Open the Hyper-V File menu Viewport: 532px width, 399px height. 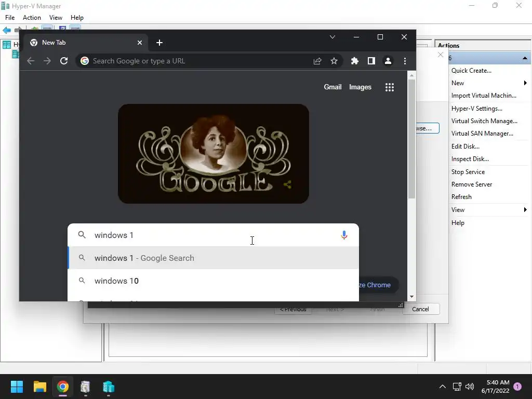[10, 18]
